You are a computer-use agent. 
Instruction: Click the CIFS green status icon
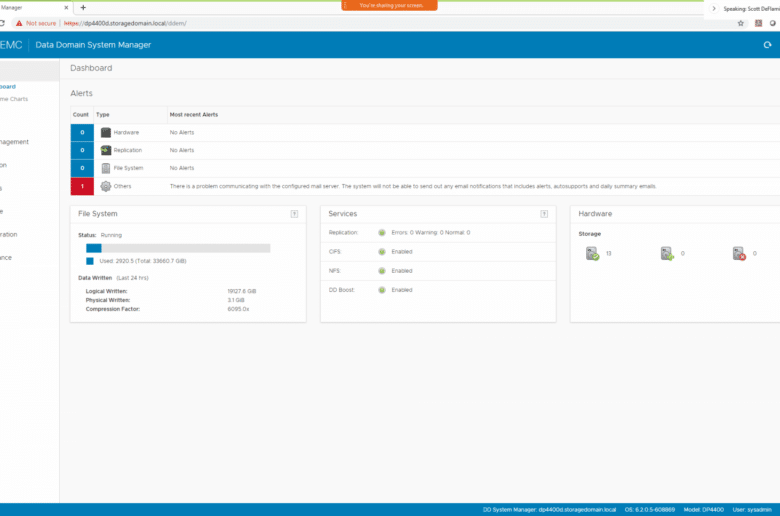point(382,252)
